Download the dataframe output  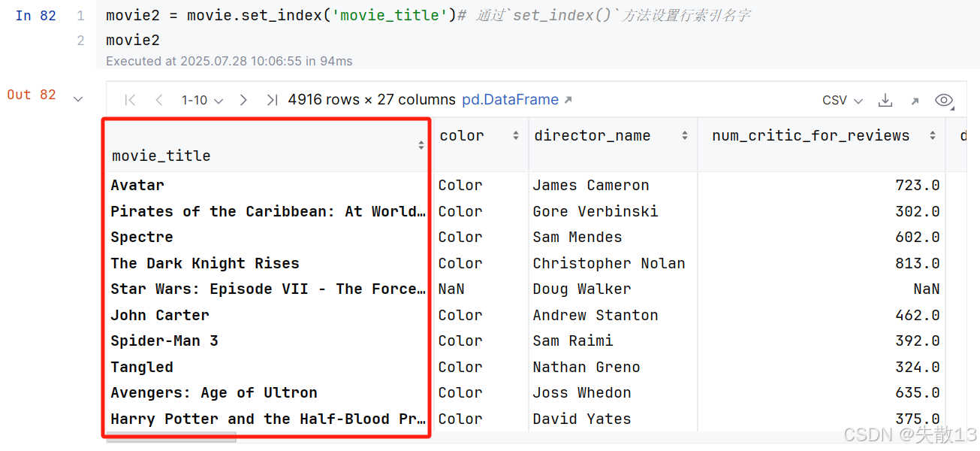pyautogui.click(x=886, y=100)
